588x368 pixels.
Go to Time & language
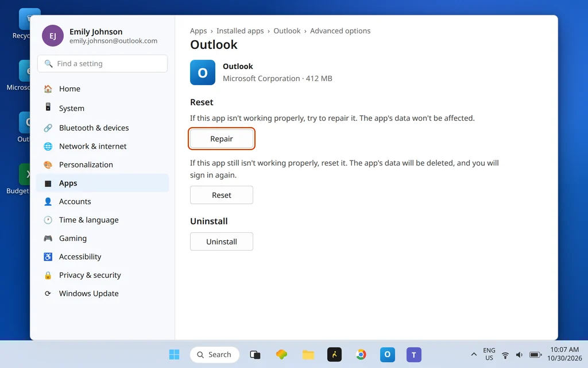[x=102, y=220]
